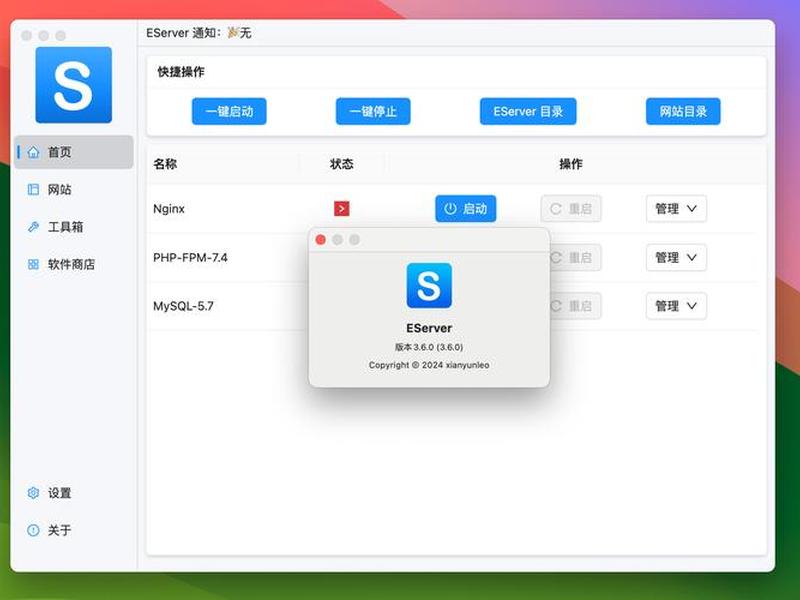The height and width of the screenshot is (600, 800).
Task: Click the PHP-FPM-7.4 name cell
Action: tap(190, 257)
